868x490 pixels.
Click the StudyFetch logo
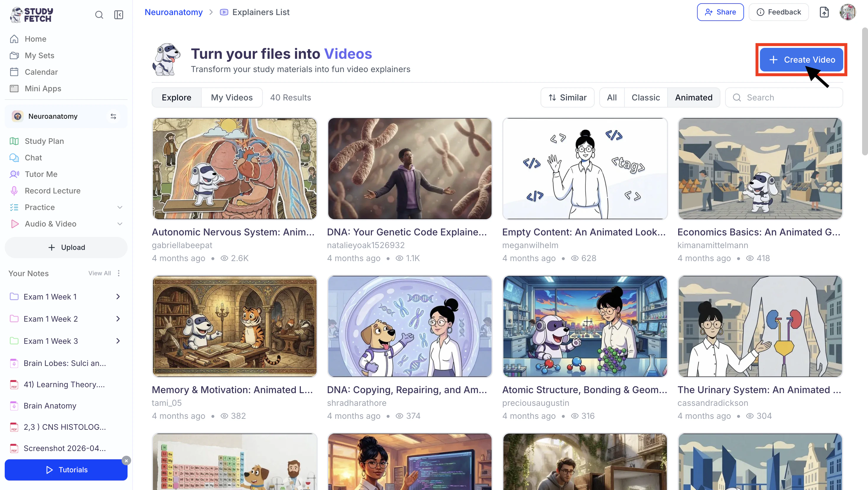[x=32, y=15]
